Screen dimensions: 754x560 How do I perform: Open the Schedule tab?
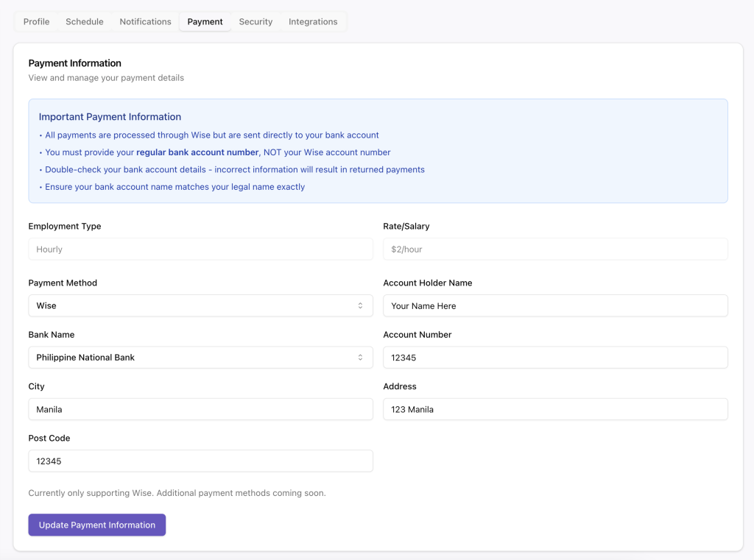[x=85, y=22]
